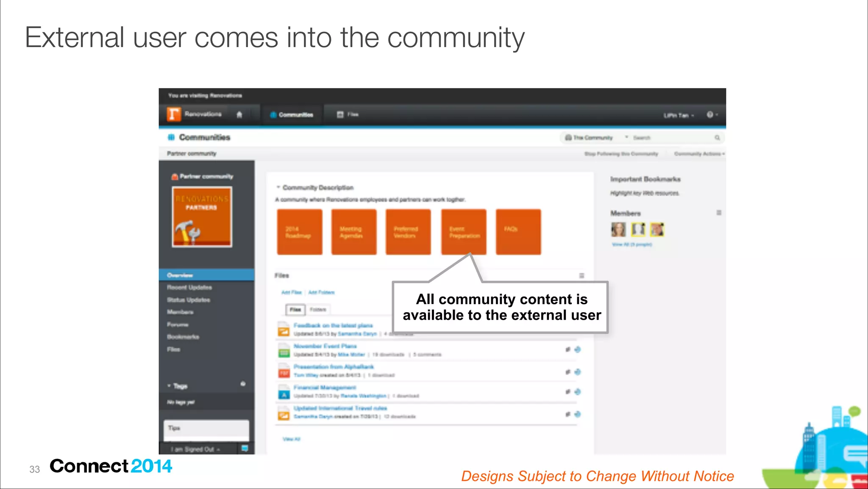Open the Meeting Agendas tile

pyautogui.click(x=354, y=232)
